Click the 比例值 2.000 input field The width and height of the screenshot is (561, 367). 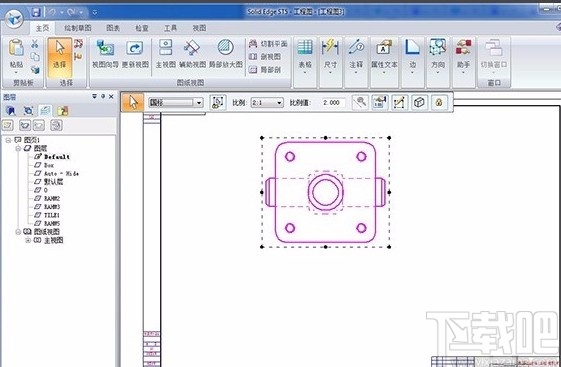(x=333, y=103)
